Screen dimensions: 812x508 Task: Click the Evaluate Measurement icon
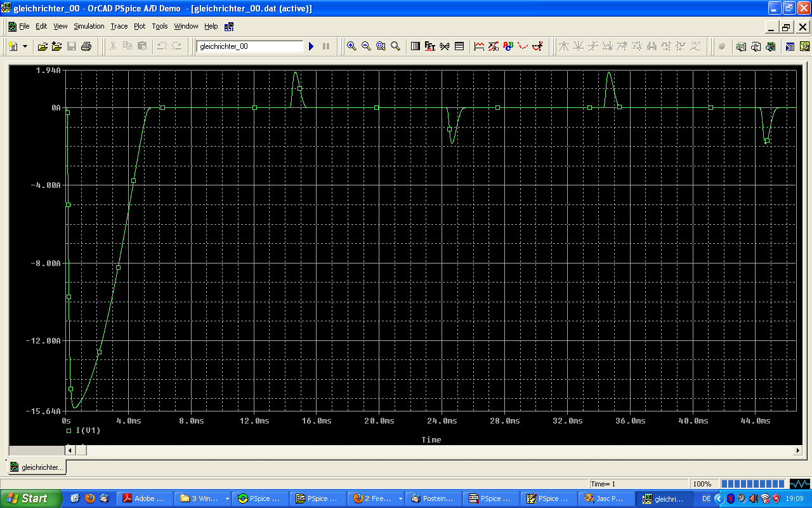pyautogui.click(x=494, y=46)
